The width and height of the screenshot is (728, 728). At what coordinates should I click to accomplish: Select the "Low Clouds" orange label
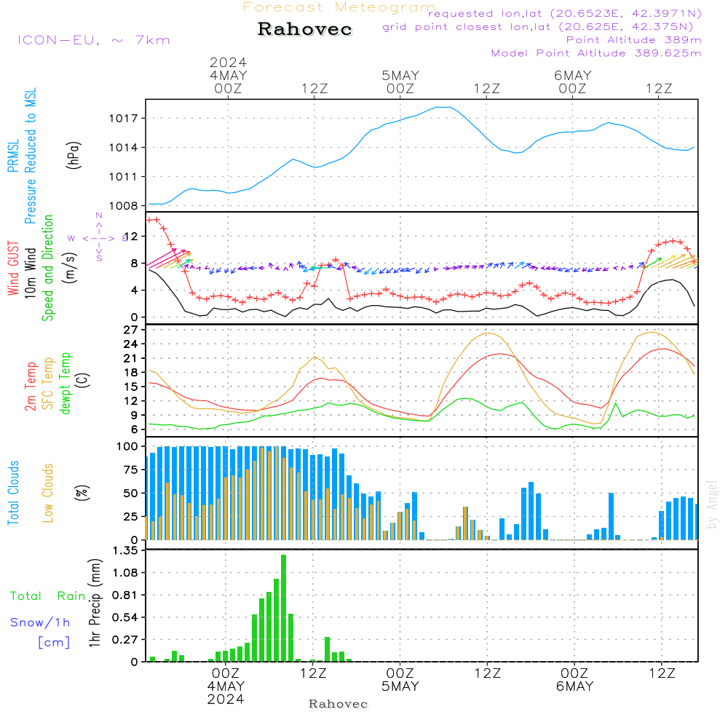[47, 493]
